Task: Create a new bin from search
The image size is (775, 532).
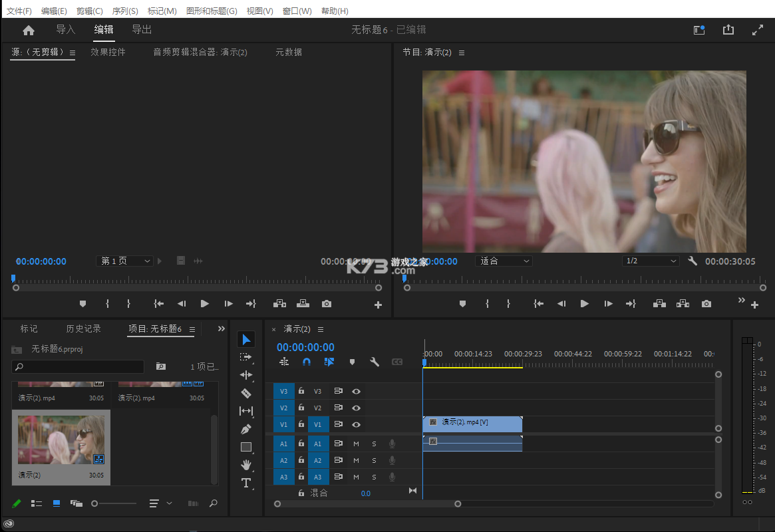Action: click(x=161, y=366)
